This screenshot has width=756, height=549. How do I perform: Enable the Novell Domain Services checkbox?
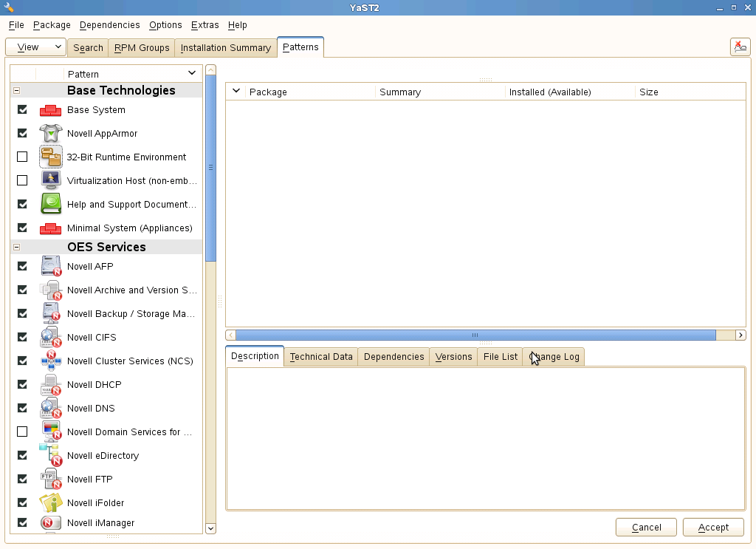(x=22, y=432)
